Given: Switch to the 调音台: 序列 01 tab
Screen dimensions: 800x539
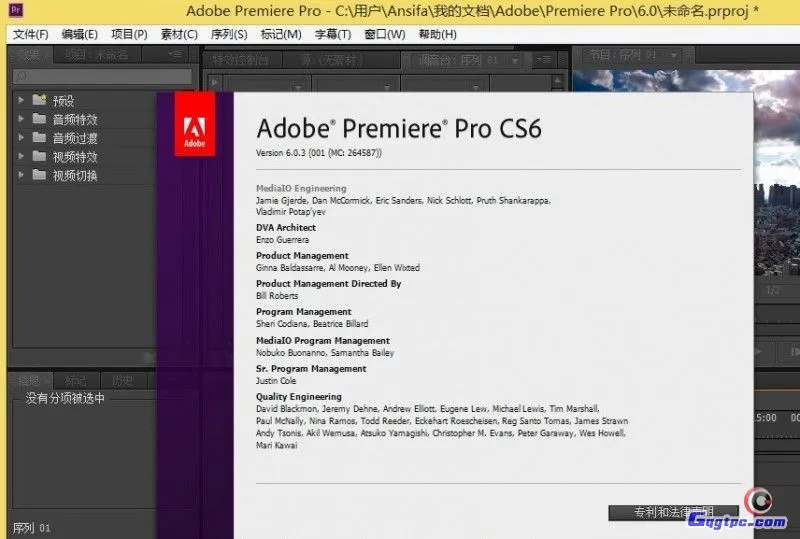Looking at the screenshot, I should coord(458,60).
